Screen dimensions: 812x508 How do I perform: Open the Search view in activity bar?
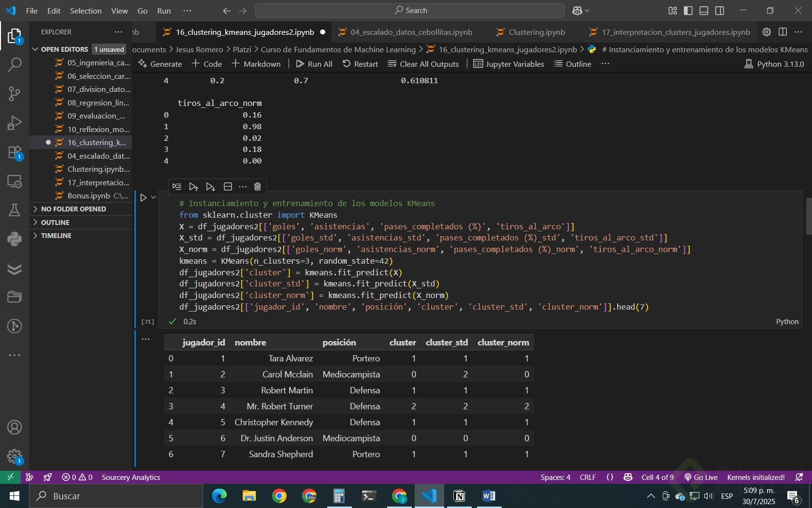14,64
